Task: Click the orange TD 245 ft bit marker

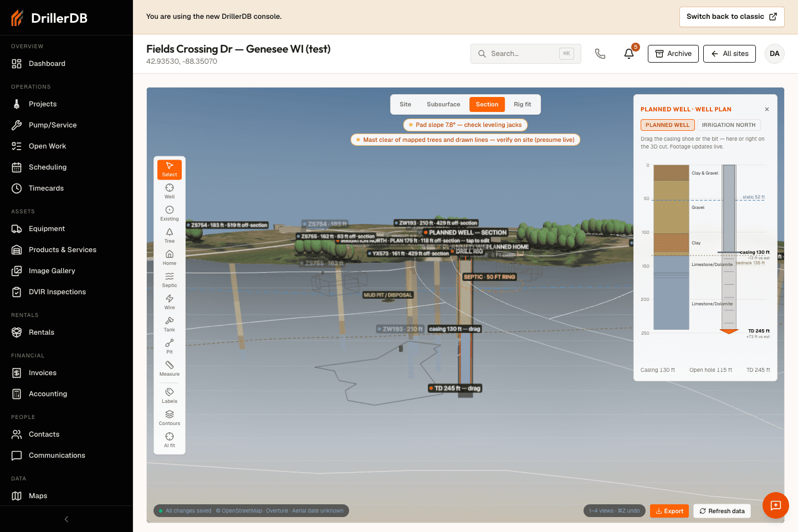Action: pos(729,331)
